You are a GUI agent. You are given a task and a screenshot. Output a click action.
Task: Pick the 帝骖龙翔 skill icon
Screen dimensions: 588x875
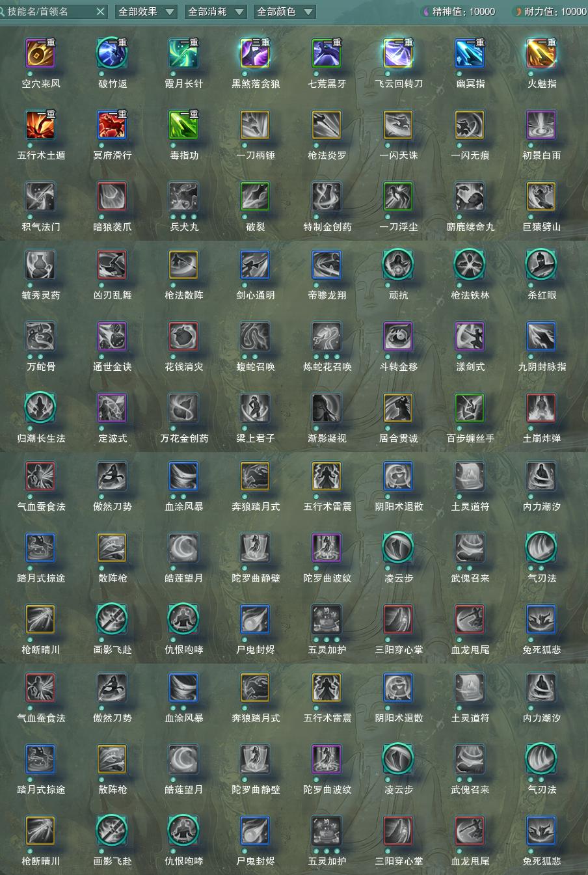coord(327,265)
